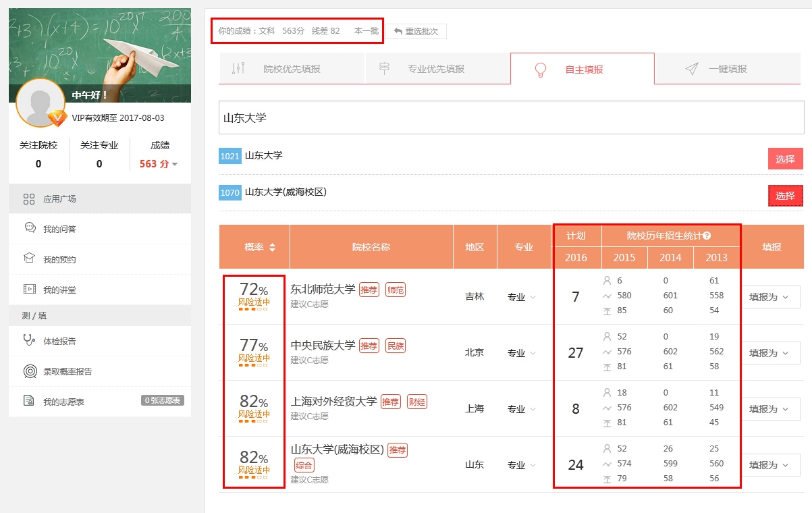Click the 体检报告 stethoscope icon

point(30,340)
